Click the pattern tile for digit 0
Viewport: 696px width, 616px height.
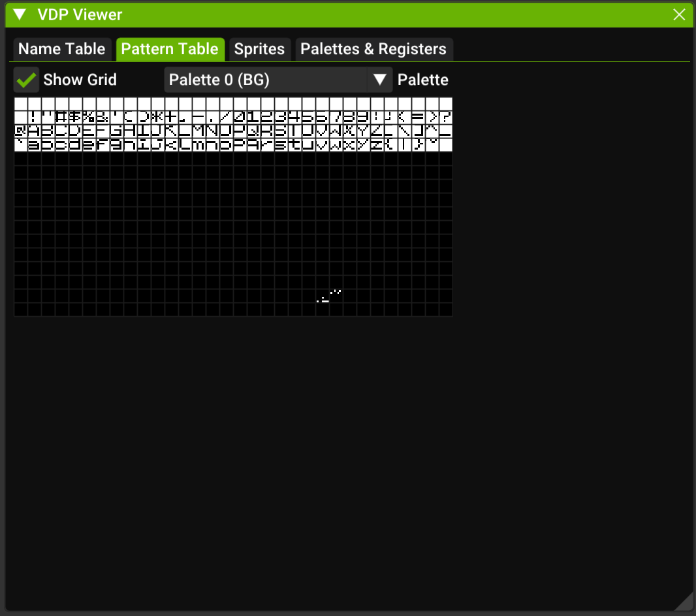coord(240,118)
